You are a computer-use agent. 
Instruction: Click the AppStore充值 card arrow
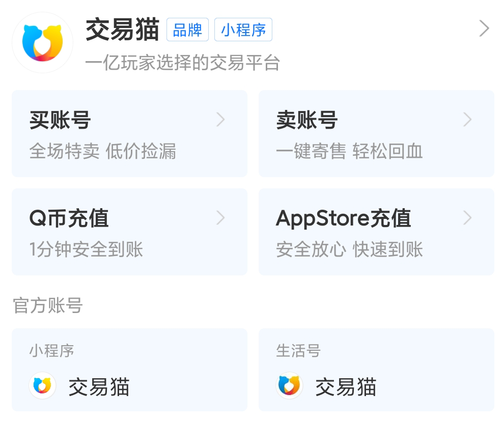pyautogui.click(x=467, y=218)
